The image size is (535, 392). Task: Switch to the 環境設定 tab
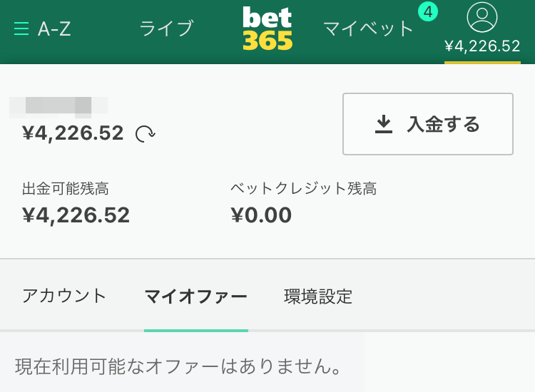pyautogui.click(x=318, y=296)
